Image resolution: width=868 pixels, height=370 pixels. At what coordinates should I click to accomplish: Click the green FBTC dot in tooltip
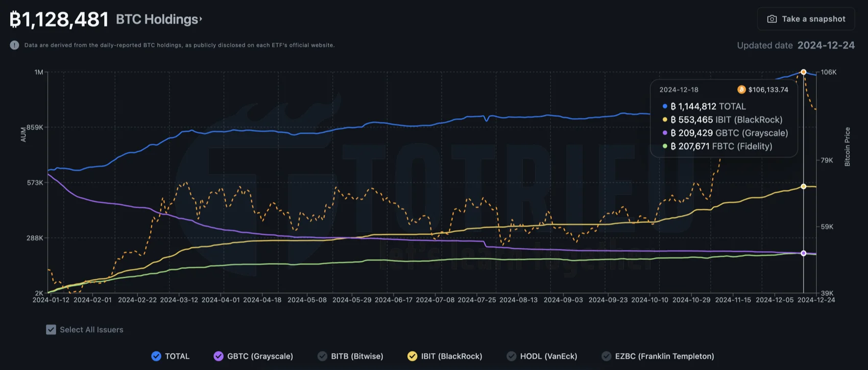[665, 146]
